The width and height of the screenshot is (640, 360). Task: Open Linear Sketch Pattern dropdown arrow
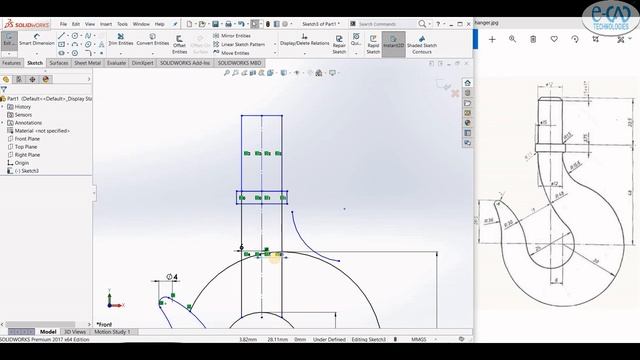point(275,44)
